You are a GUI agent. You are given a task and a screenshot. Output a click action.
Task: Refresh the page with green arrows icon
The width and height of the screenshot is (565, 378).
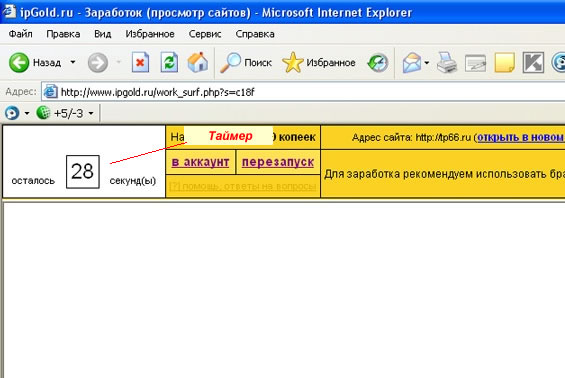169,62
